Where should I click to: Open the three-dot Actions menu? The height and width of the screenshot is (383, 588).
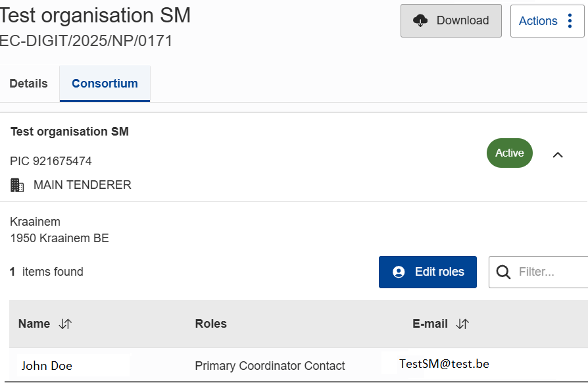click(570, 21)
